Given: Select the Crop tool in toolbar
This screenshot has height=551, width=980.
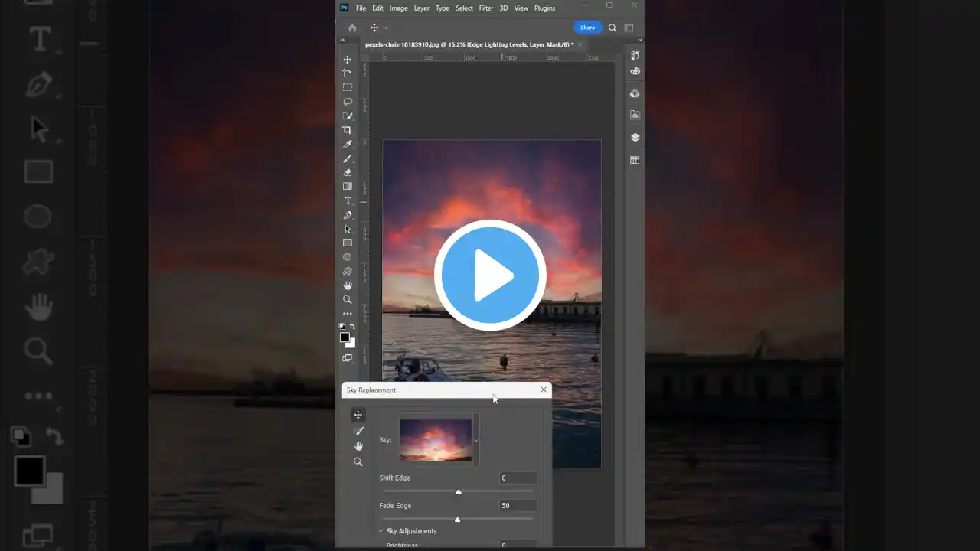Looking at the screenshot, I should pos(348,130).
